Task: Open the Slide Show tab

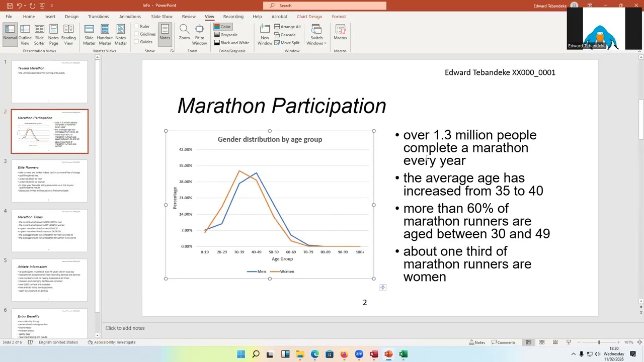Action: pos(162,17)
